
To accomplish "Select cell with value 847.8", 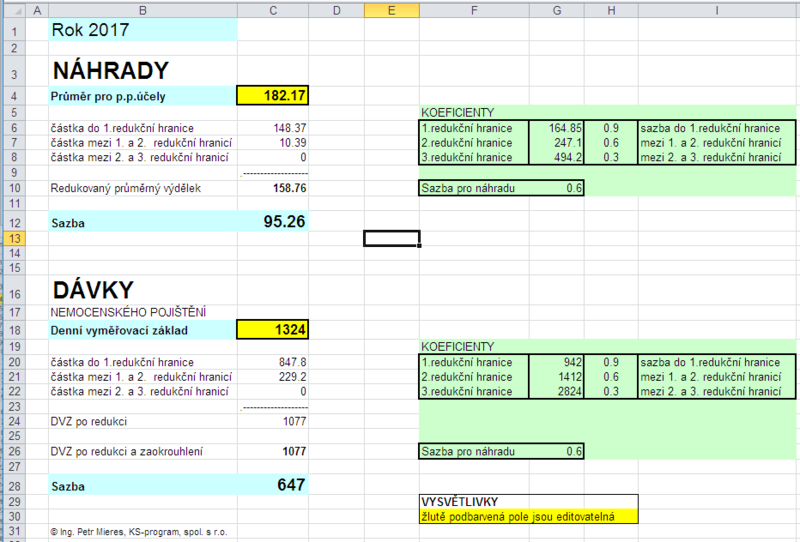I will 273,362.
